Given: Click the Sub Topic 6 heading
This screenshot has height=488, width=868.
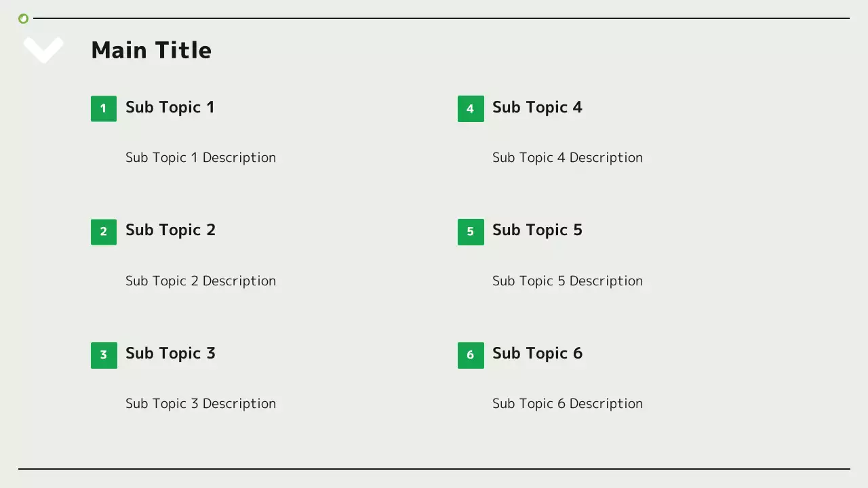Looking at the screenshot, I should (537, 353).
